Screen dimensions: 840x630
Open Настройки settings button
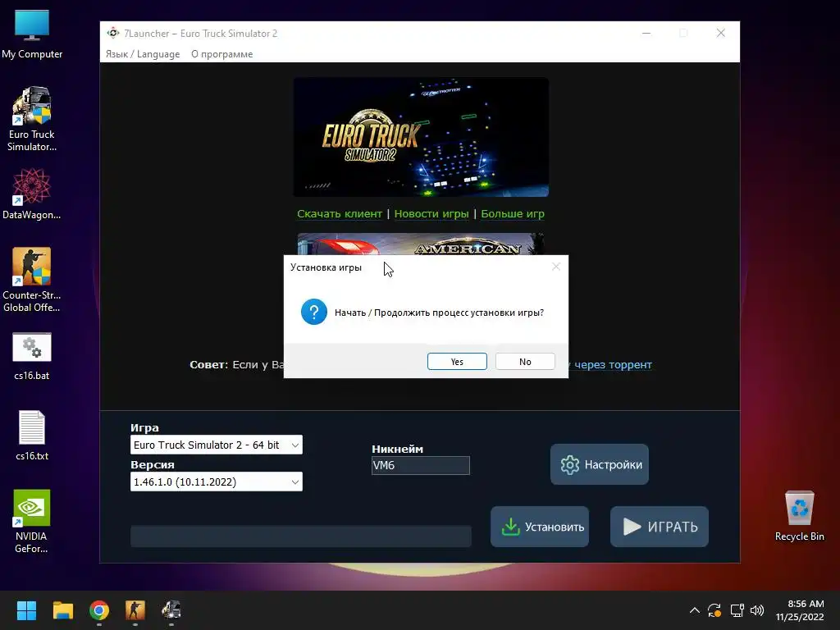point(600,464)
